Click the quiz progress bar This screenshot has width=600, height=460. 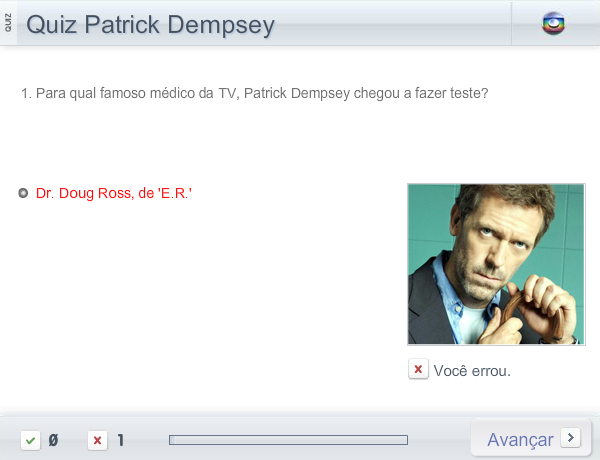click(x=289, y=440)
